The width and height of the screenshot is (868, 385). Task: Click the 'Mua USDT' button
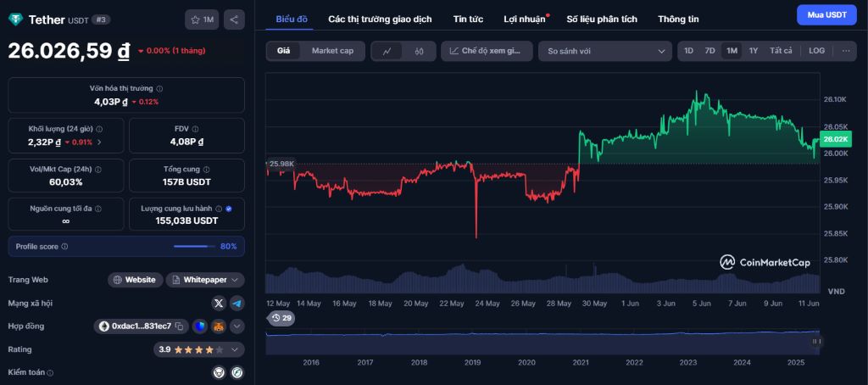pos(826,15)
